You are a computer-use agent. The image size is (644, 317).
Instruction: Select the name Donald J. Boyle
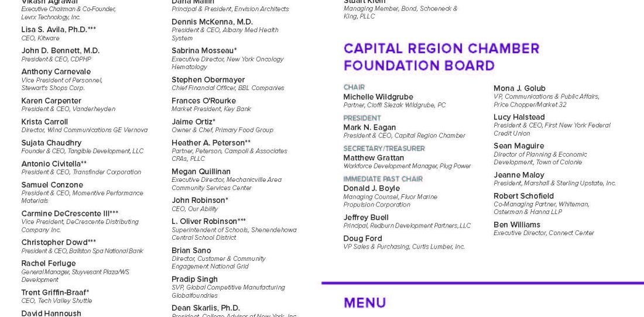click(x=371, y=188)
